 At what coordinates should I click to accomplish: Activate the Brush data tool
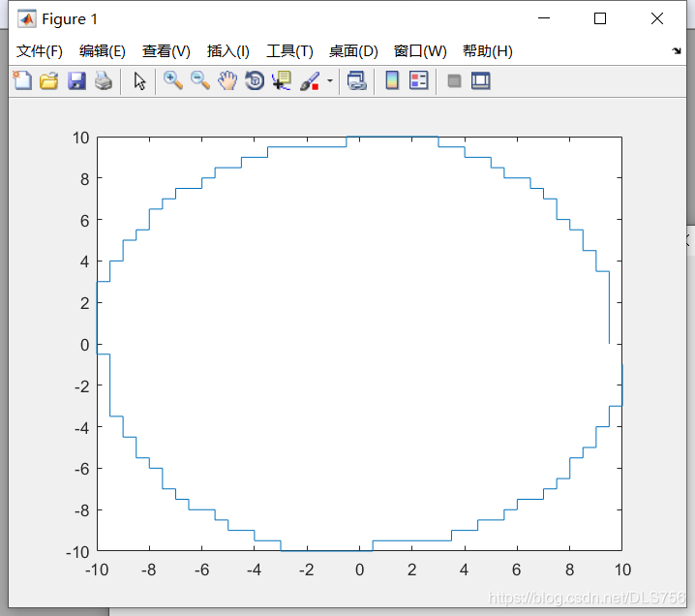pyautogui.click(x=310, y=81)
